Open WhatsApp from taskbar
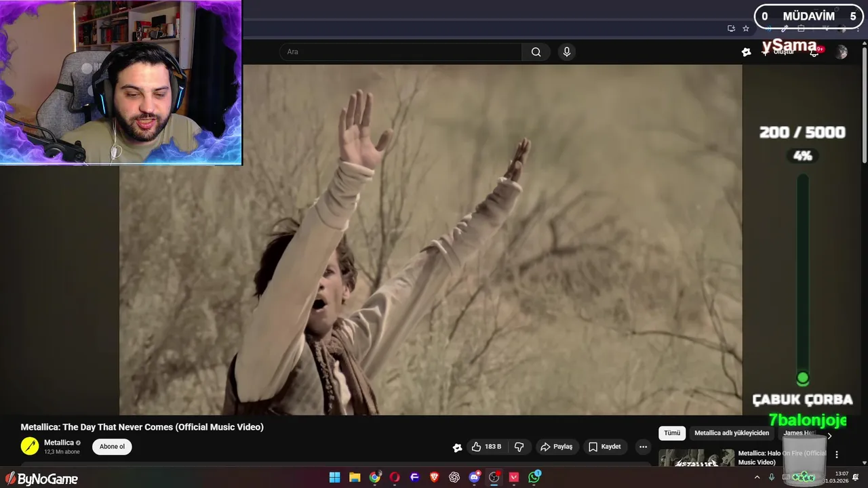868x488 pixels. click(x=534, y=477)
